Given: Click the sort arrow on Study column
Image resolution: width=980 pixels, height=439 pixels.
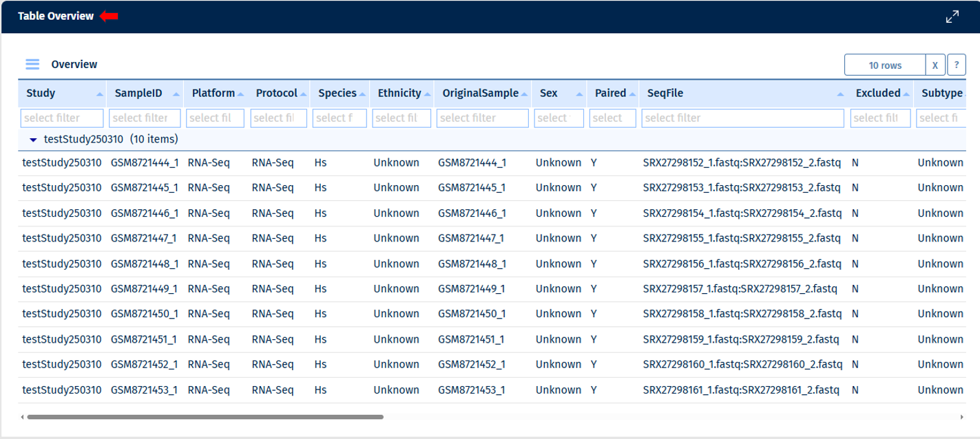Looking at the screenshot, I should [100, 94].
